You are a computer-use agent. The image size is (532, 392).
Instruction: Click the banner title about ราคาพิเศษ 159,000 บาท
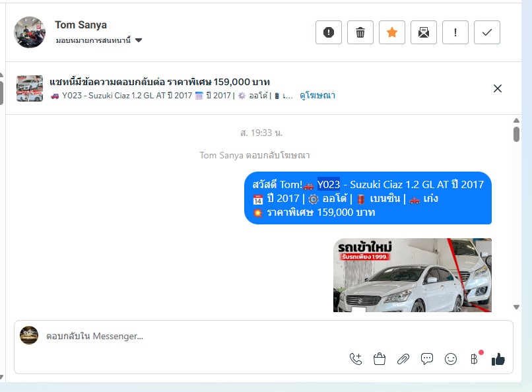(160, 82)
